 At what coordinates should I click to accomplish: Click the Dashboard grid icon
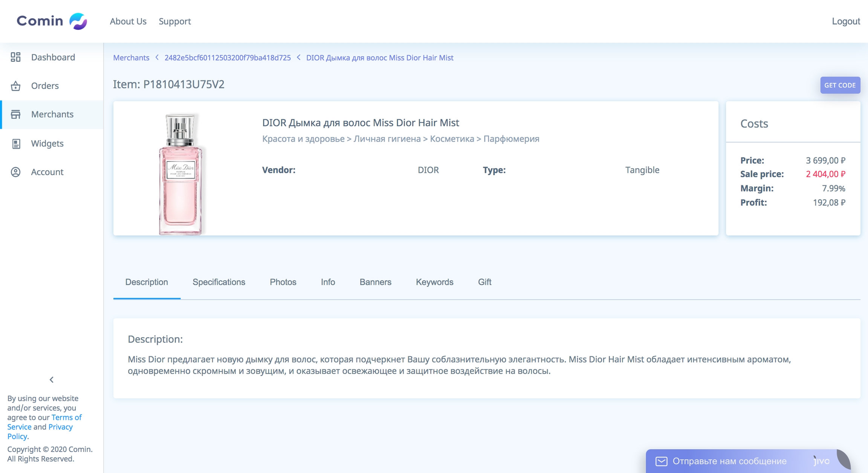click(15, 57)
